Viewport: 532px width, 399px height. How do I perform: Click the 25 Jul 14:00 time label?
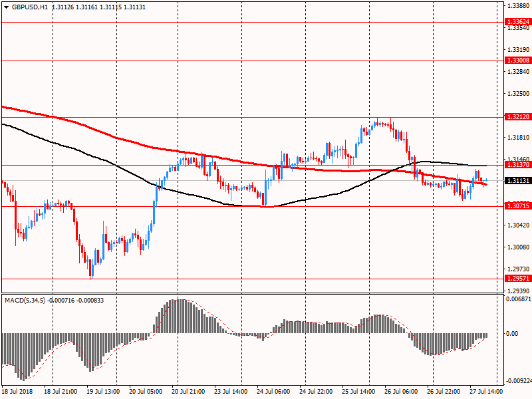coord(358,391)
